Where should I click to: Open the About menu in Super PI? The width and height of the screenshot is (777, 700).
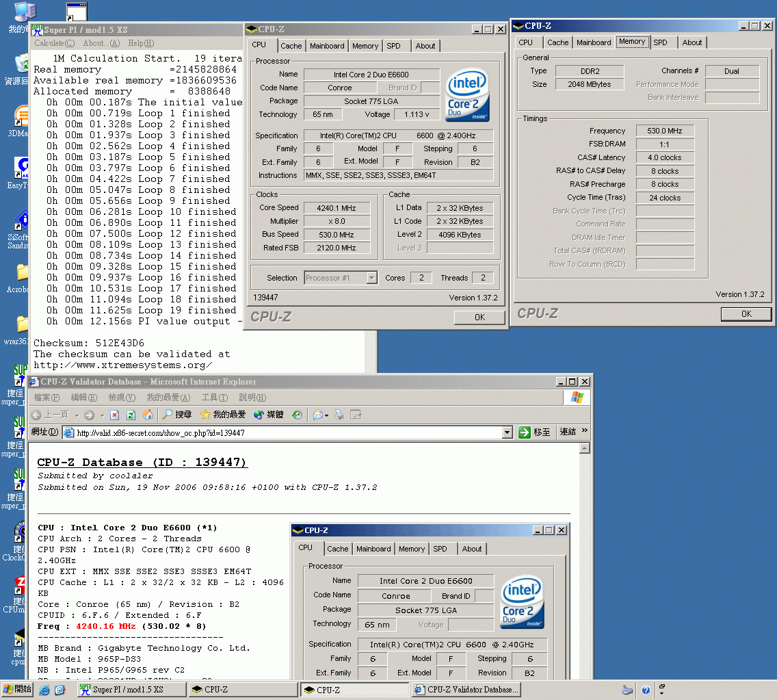click(101, 43)
